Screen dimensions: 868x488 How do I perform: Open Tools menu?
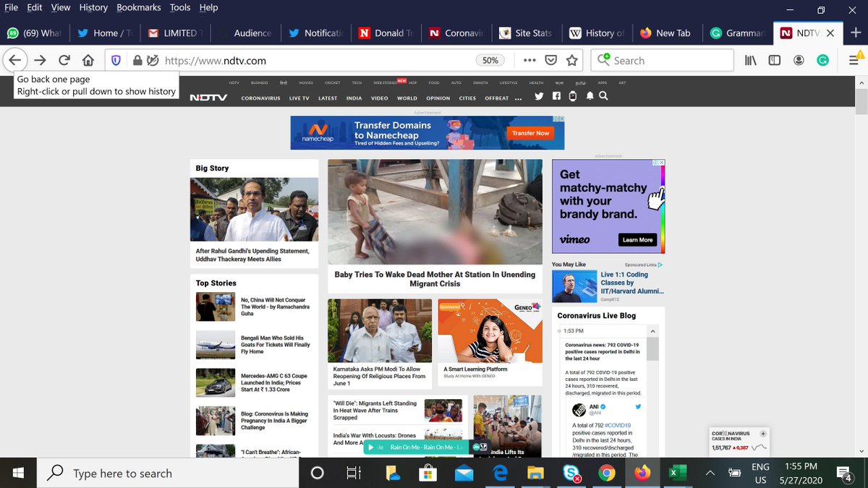click(180, 7)
